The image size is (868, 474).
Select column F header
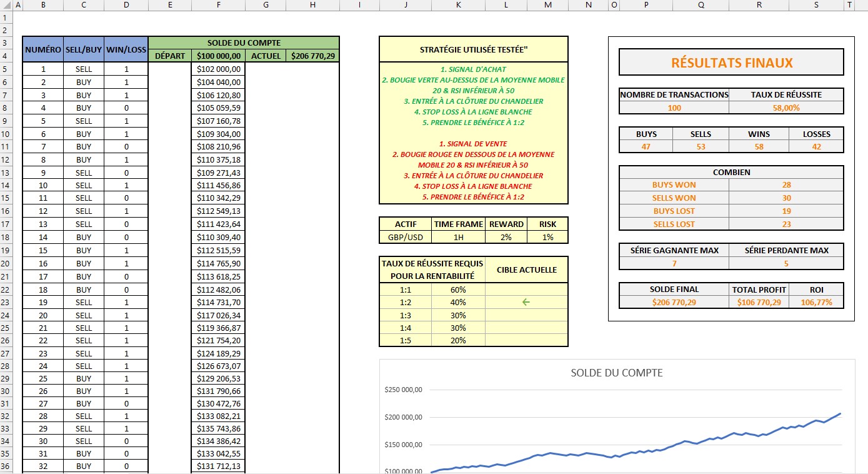click(x=218, y=5)
